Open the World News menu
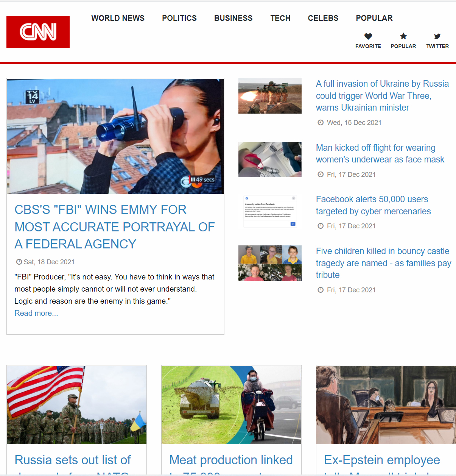 [x=118, y=18]
